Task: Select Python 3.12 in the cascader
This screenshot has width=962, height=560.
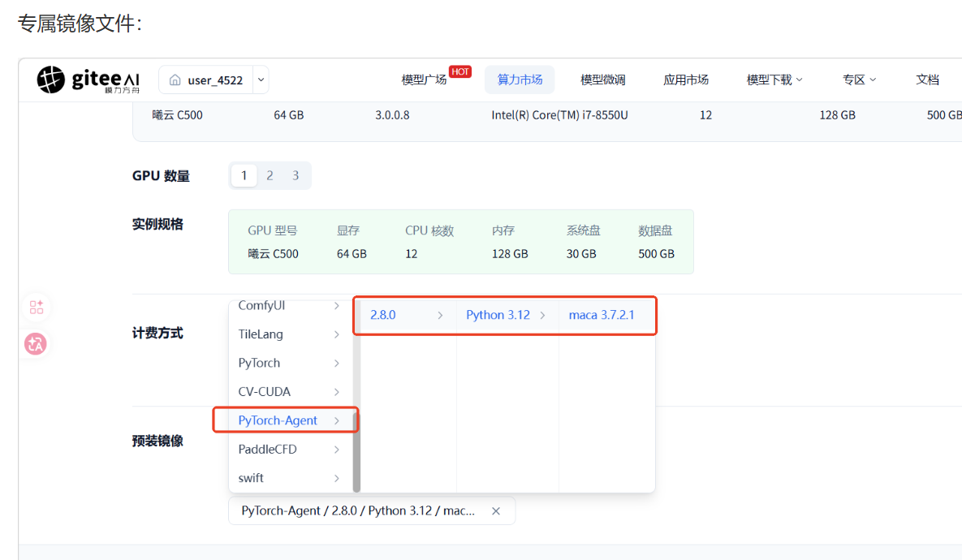Action: click(507, 315)
